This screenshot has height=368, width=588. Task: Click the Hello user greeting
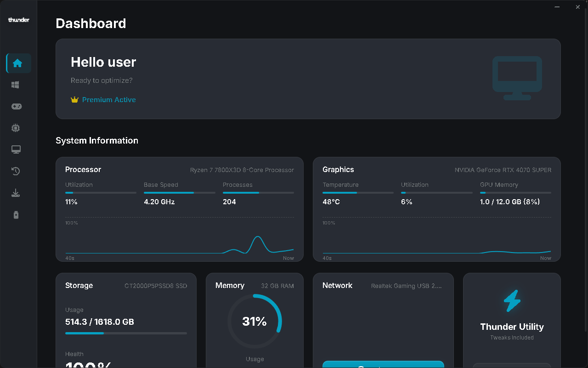[103, 62]
